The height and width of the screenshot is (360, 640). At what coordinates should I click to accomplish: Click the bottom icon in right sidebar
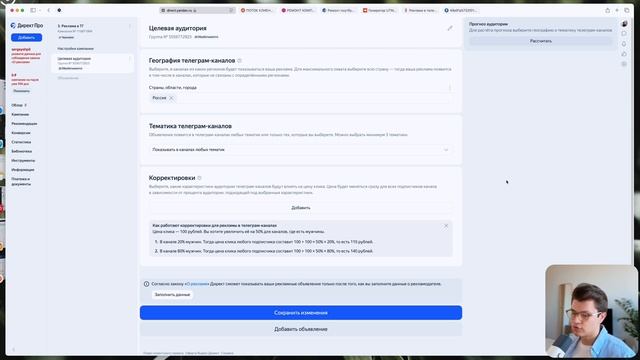click(x=624, y=64)
